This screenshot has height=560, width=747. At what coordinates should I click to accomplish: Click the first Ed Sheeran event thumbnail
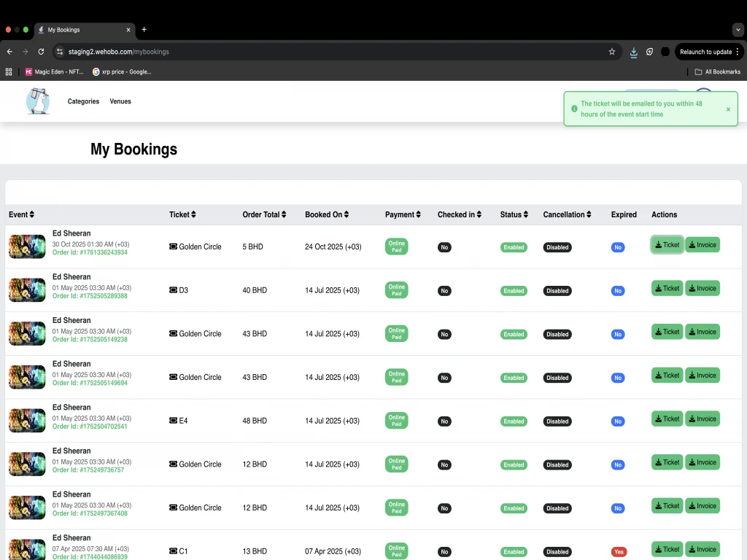pyautogui.click(x=27, y=246)
